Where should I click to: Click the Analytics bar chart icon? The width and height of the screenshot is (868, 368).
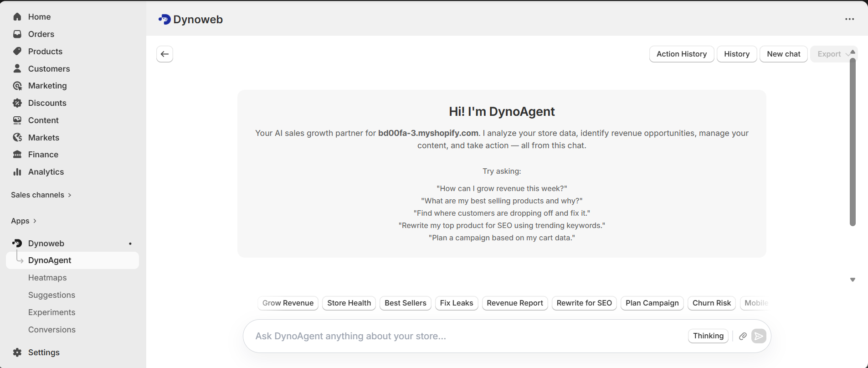17,172
